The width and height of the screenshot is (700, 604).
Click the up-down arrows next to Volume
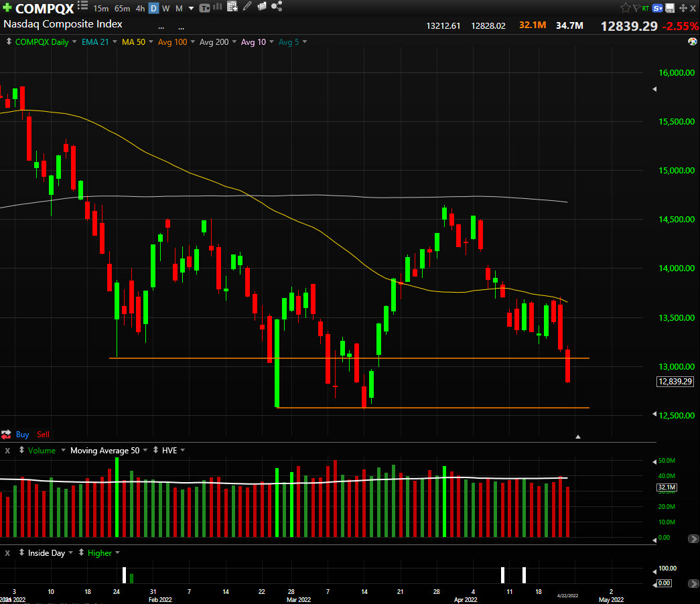pos(21,450)
